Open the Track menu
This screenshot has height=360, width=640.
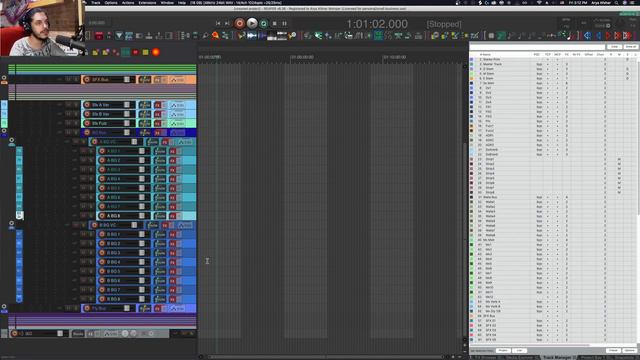tap(96, 2)
